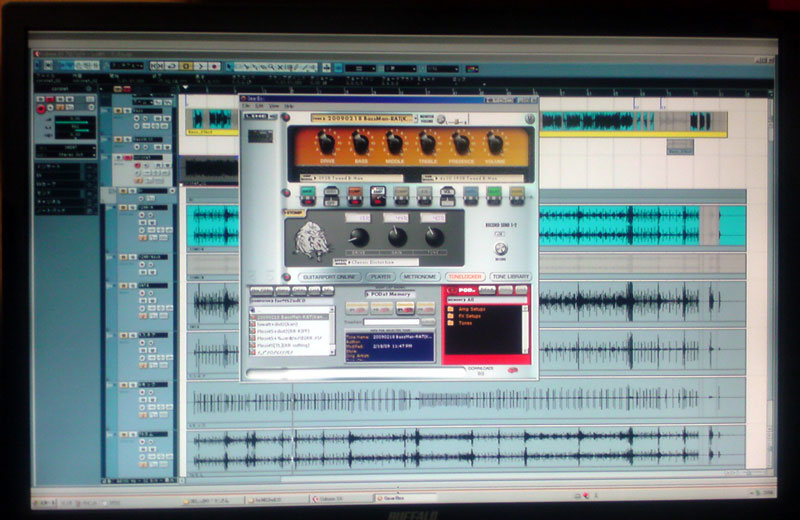800x520 pixels.
Task: Adjust the BASS knob on the amp
Action: coord(360,143)
